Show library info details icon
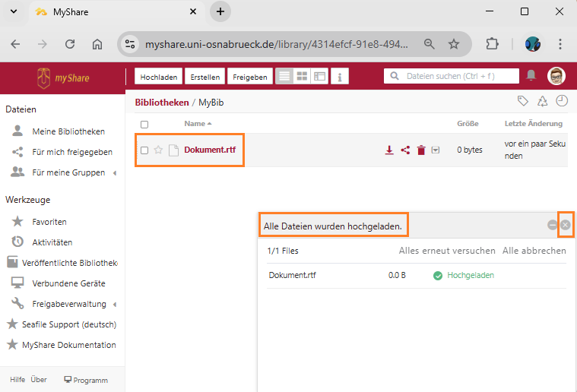577x392 pixels. point(340,77)
